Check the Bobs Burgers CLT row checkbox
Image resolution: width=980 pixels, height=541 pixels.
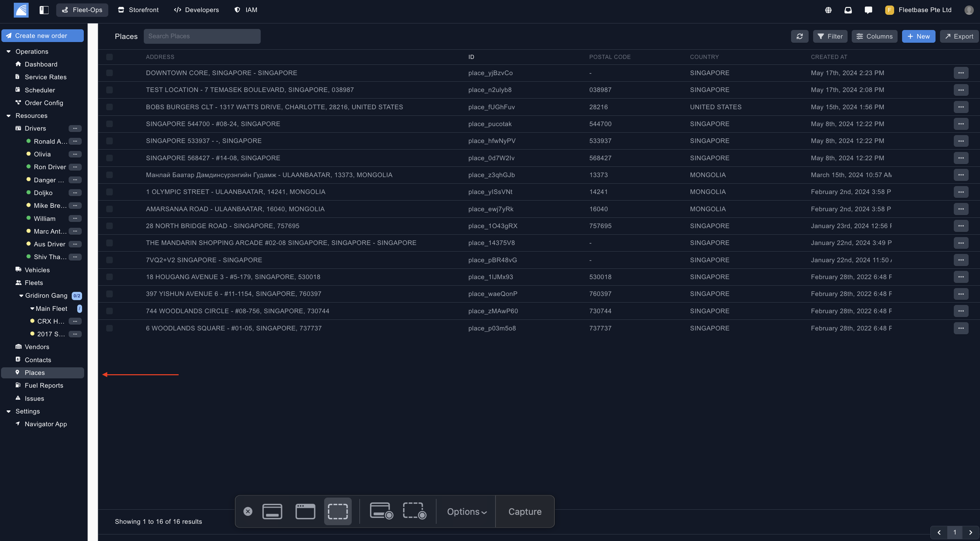click(109, 107)
